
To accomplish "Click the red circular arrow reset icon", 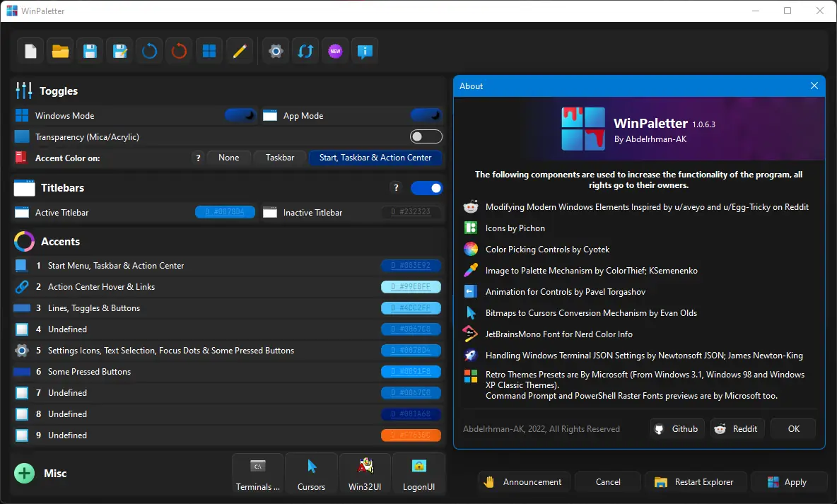I will tap(180, 51).
